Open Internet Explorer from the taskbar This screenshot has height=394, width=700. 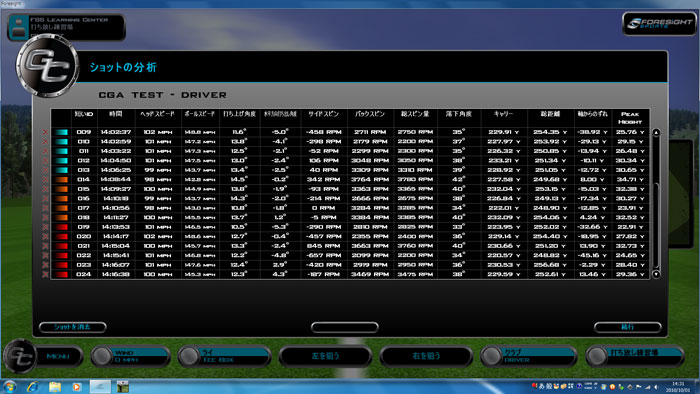(x=32, y=386)
